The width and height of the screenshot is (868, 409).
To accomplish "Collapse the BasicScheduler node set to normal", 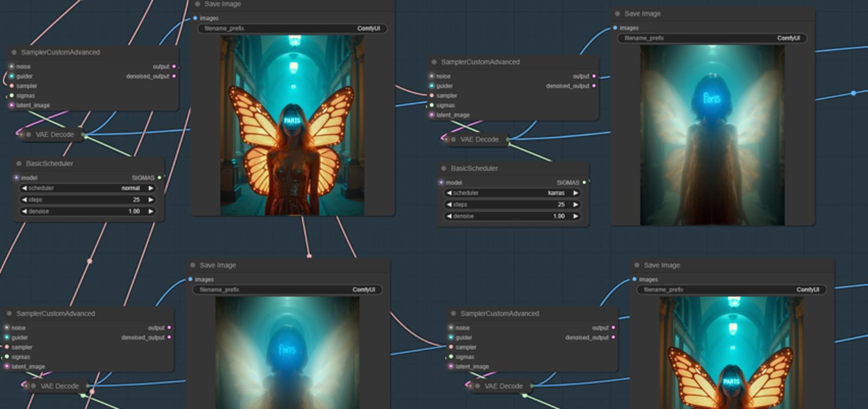I will [19, 163].
